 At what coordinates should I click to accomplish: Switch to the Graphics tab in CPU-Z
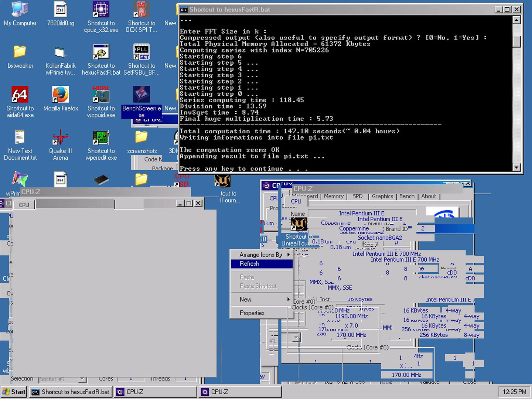(382, 197)
